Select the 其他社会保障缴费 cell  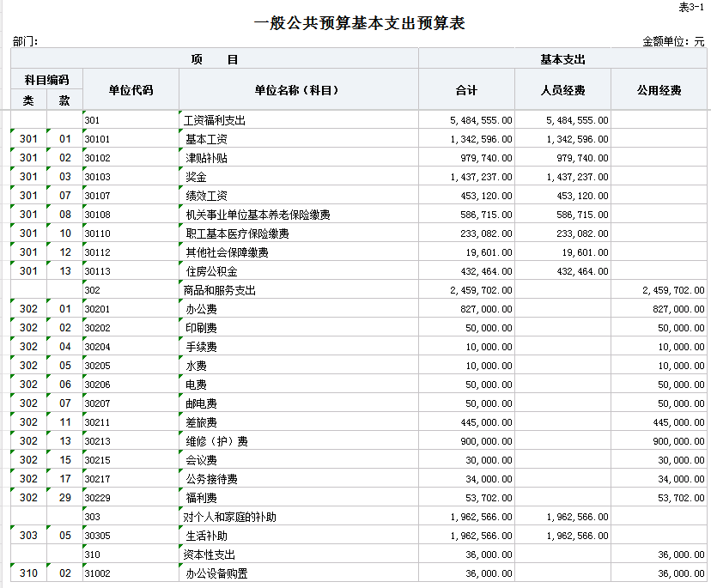click(x=298, y=252)
